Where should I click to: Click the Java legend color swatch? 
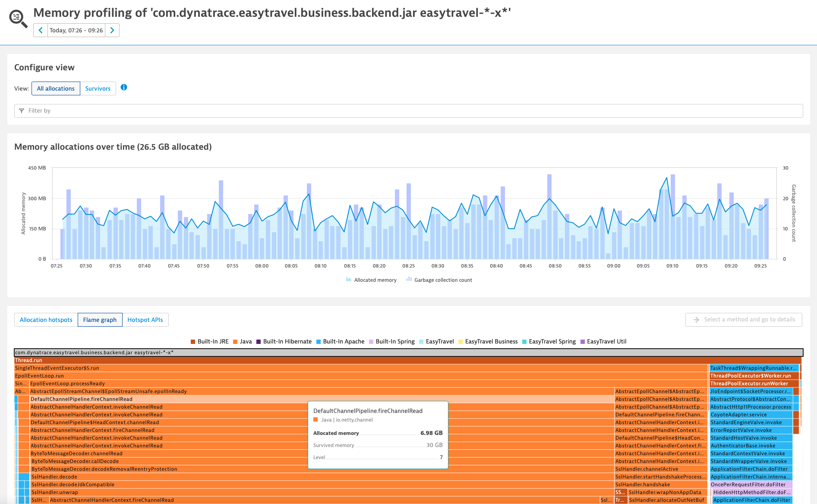235,342
